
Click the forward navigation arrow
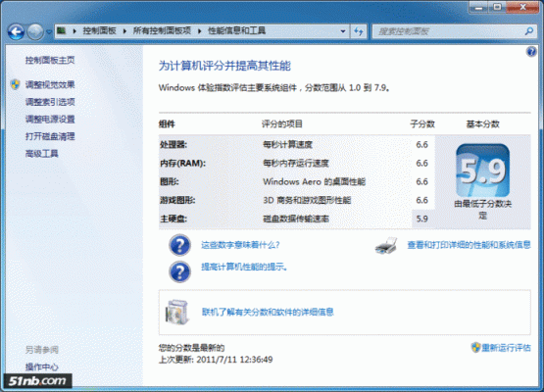(35, 32)
